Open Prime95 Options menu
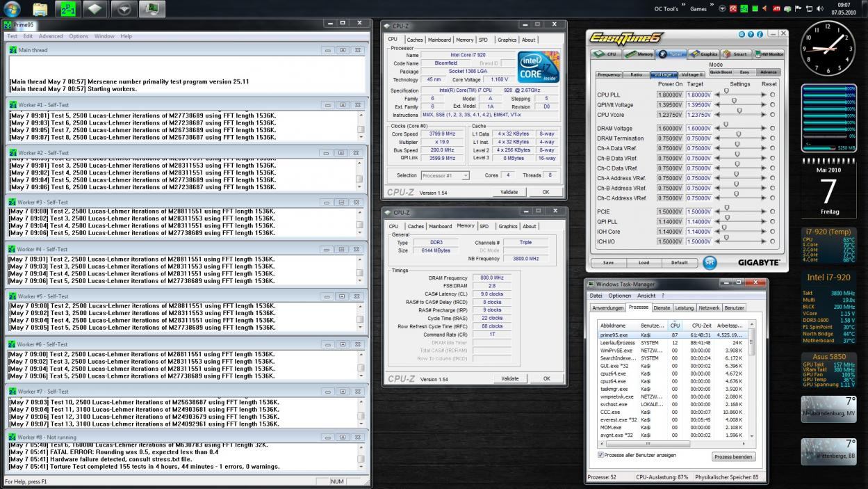The width and height of the screenshot is (868, 489). (79, 36)
